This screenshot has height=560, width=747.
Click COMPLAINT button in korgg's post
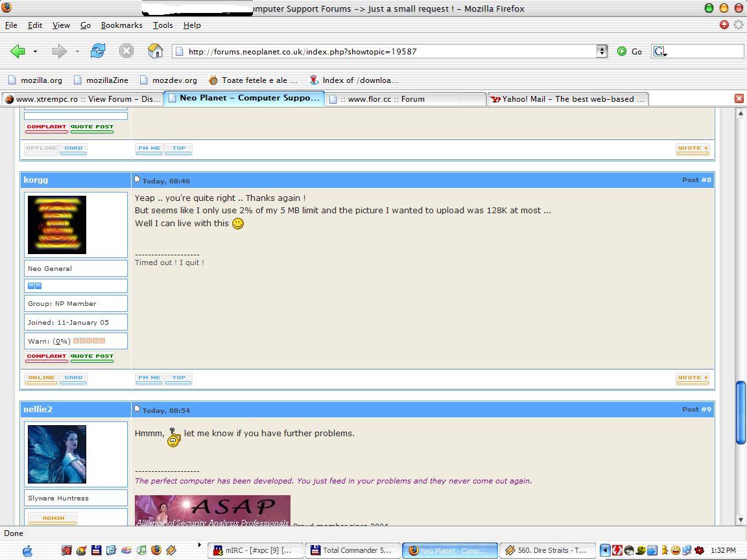click(46, 356)
